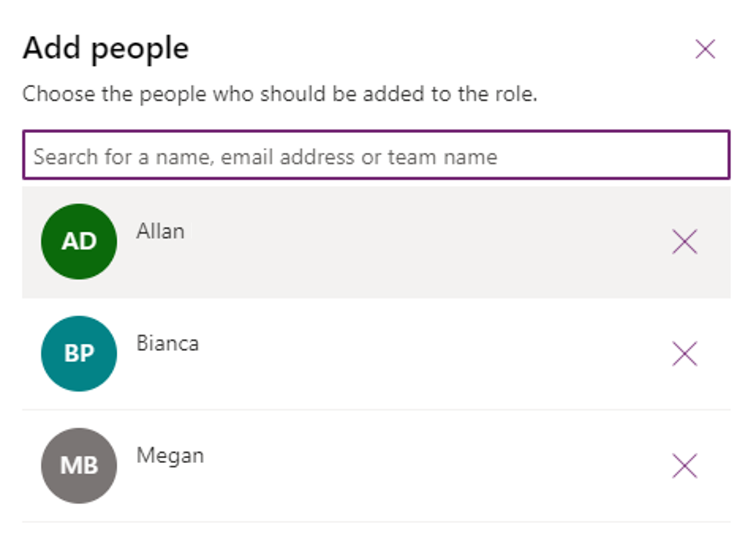Select Allan's highlighted row
Image resolution: width=756 pixels, height=540 pixels.
322,241
